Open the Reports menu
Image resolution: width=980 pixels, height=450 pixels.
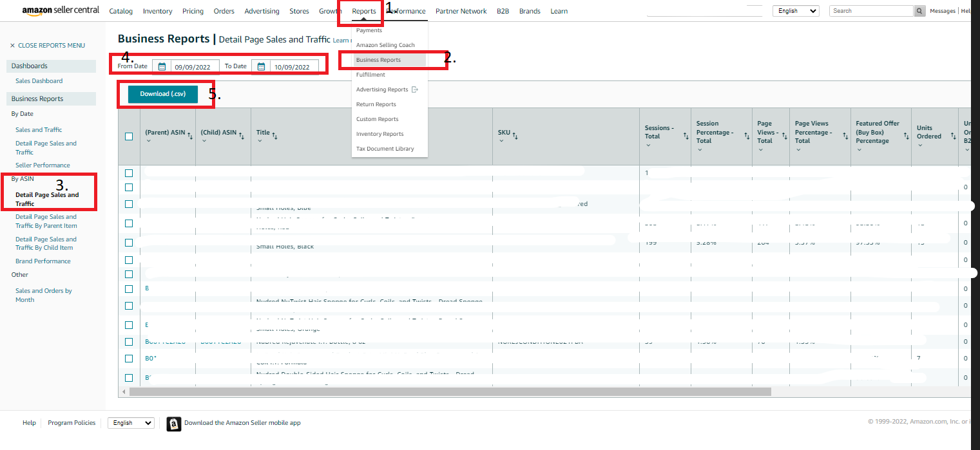364,11
